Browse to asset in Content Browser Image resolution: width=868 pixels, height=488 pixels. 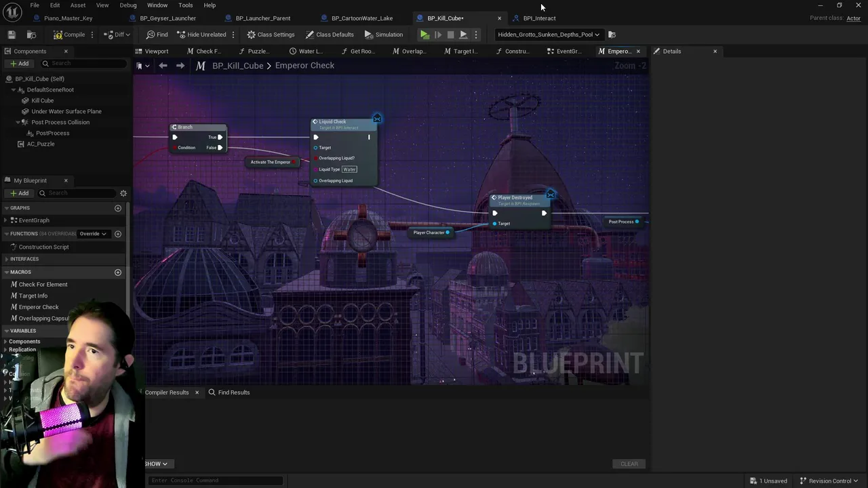31,35
